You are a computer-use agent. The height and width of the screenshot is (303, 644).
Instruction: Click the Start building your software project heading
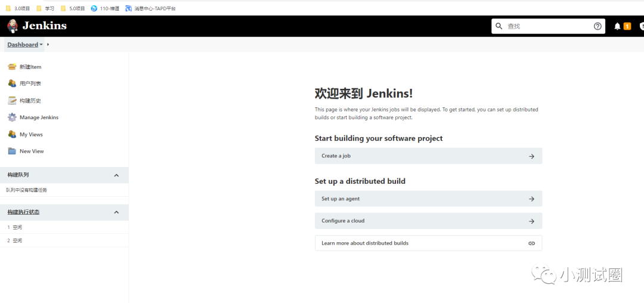coord(379,138)
